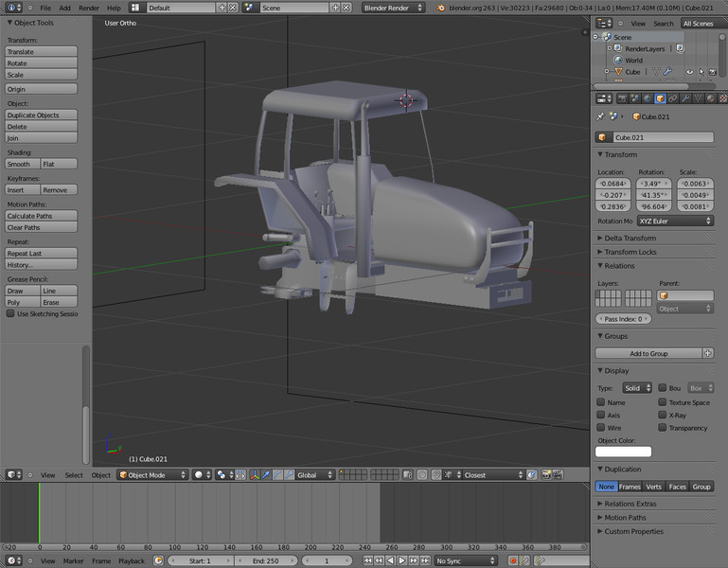Select the translate manipulator arrow icon
Screen dimensions: 728x568
click(266, 474)
